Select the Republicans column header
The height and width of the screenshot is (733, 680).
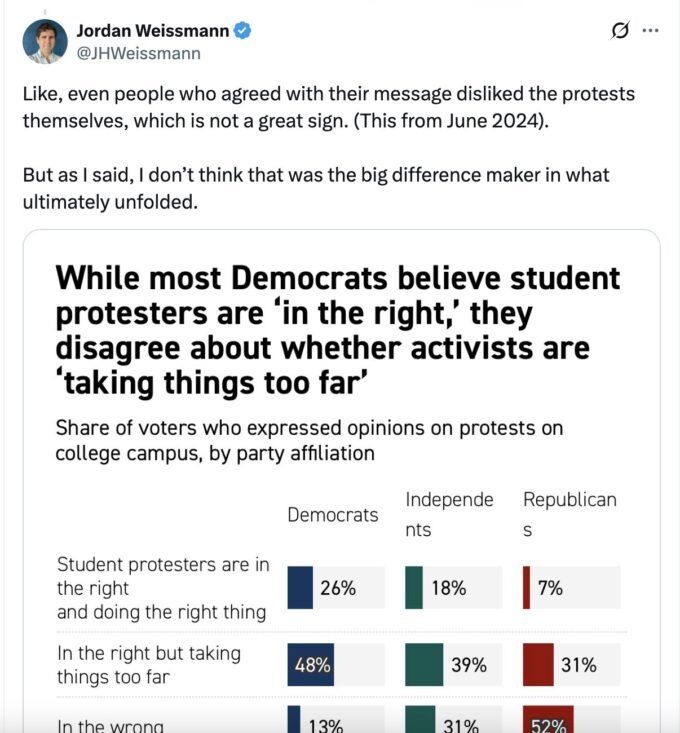569,514
